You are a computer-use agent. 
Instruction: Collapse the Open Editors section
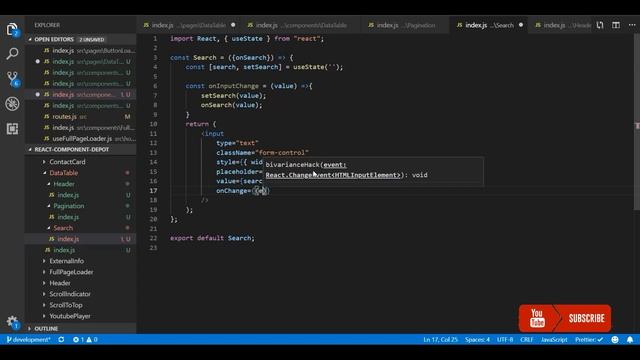click(x=53, y=39)
